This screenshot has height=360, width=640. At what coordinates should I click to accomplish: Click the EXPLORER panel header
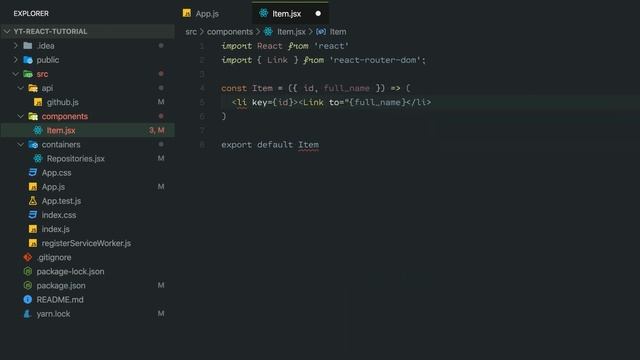tap(31, 13)
